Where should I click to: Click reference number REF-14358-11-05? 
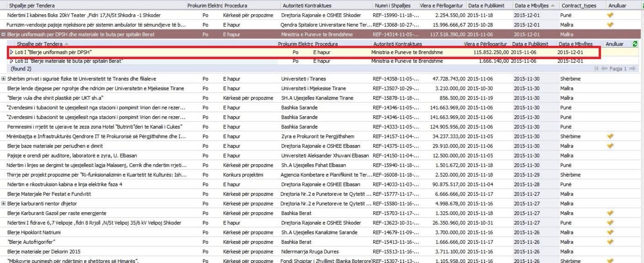tap(396, 79)
